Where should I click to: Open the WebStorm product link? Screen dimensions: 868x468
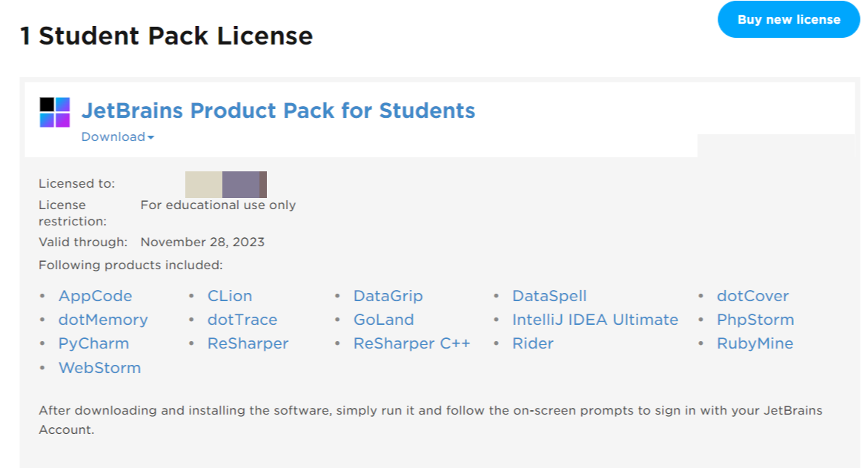[x=99, y=368]
